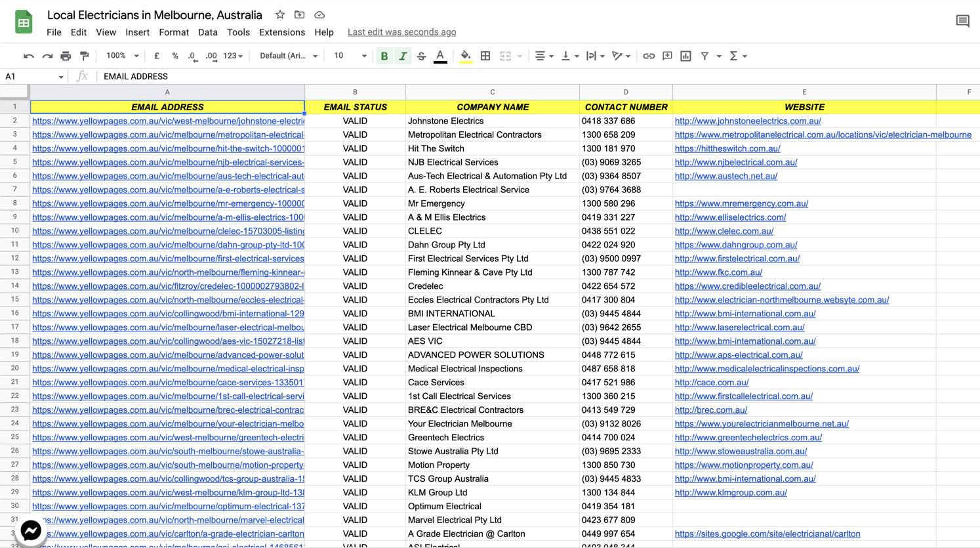Open the Name box A1 dropdown
Viewport: 980px width, 548px height.
[61, 77]
